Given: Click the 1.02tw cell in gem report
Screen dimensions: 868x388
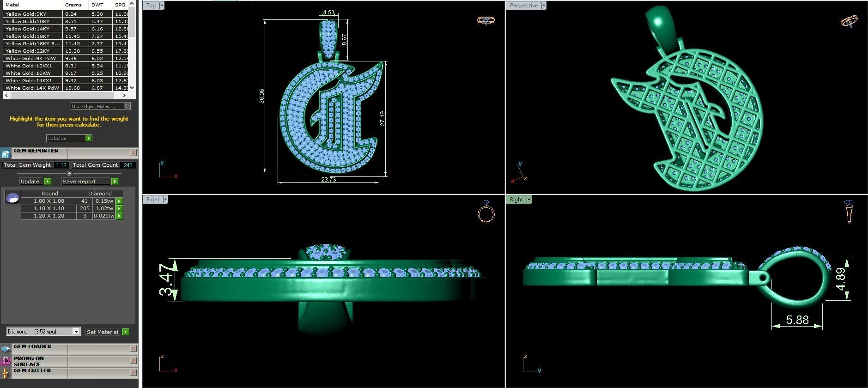Looking at the screenshot, I should [104, 209].
